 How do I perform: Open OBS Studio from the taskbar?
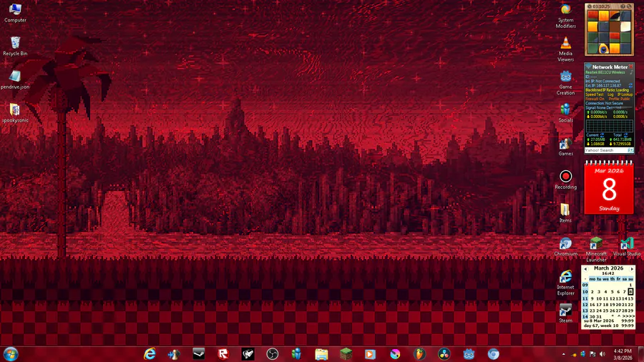273,354
